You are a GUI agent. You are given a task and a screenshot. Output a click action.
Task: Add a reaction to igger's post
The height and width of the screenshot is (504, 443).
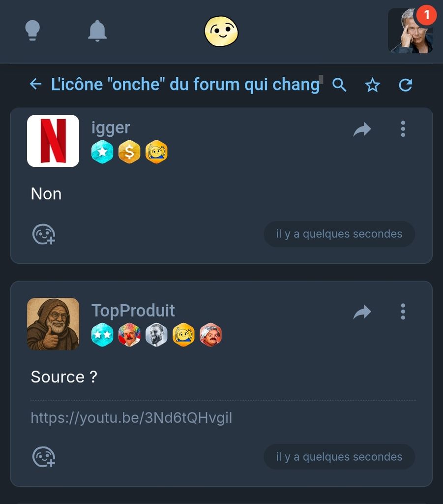[43, 234]
